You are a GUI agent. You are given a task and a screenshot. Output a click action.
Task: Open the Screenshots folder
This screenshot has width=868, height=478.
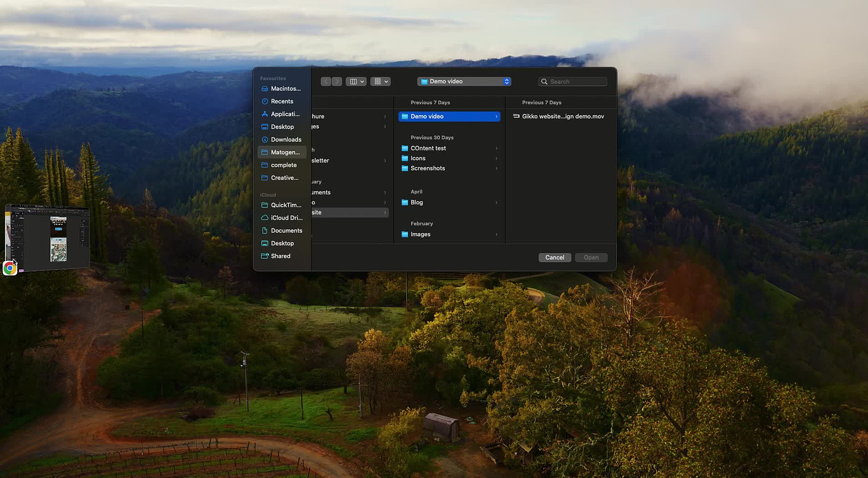(427, 168)
